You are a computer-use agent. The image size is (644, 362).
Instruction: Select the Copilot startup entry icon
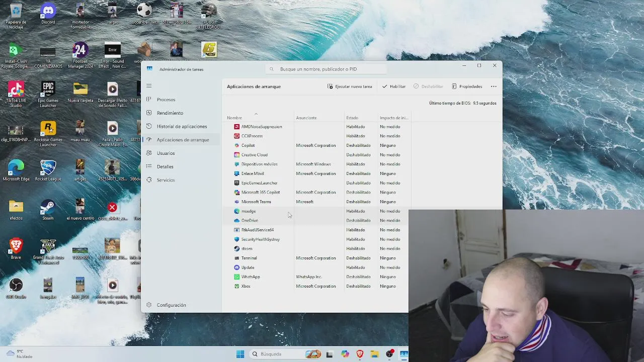[x=237, y=145]
